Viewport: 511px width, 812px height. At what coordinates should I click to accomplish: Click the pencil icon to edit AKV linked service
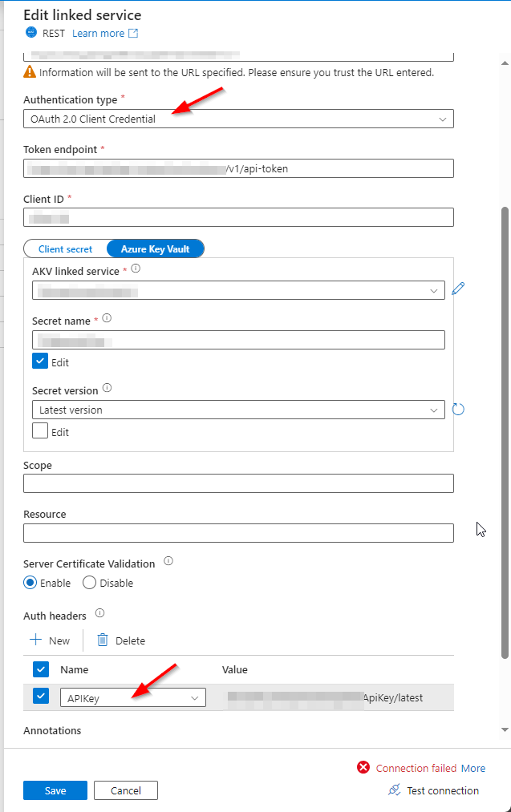(x=458, y=289)
